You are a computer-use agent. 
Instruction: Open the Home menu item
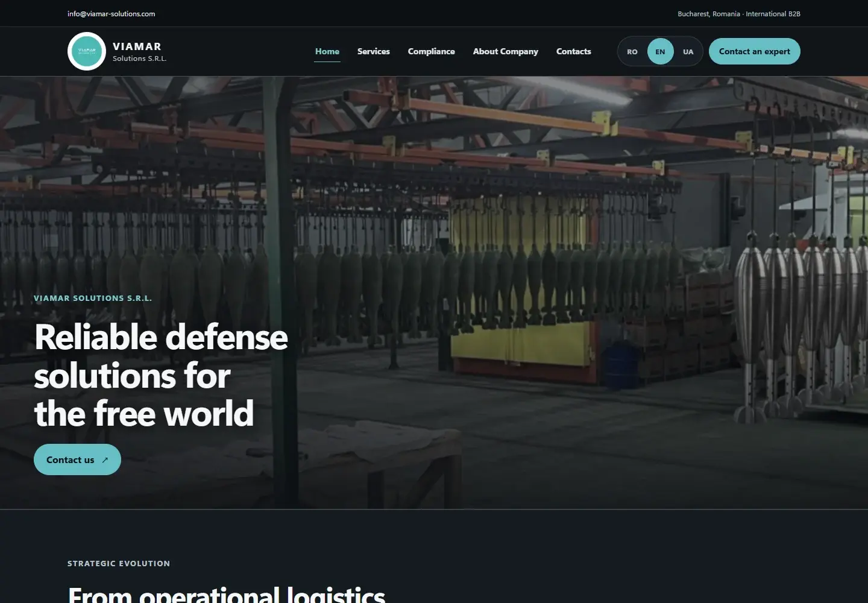[x=327, y=51]
